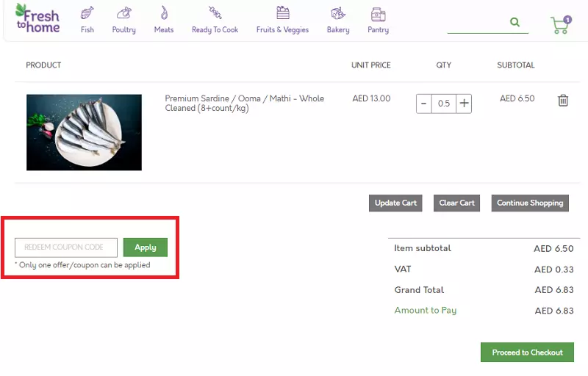This screenshot has height=376, width=588.
Task: Open the Bakery menu label
Action: click(338, 30)
